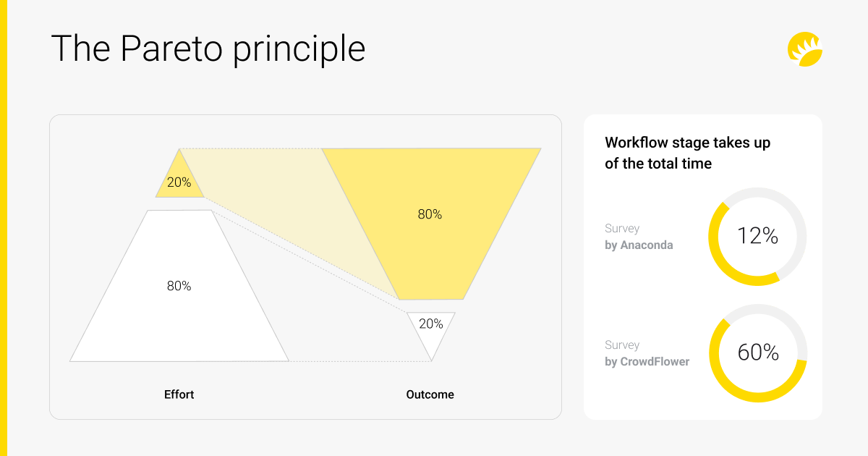Click the 60% value inside CrowdFlower ring

point(757,352)
